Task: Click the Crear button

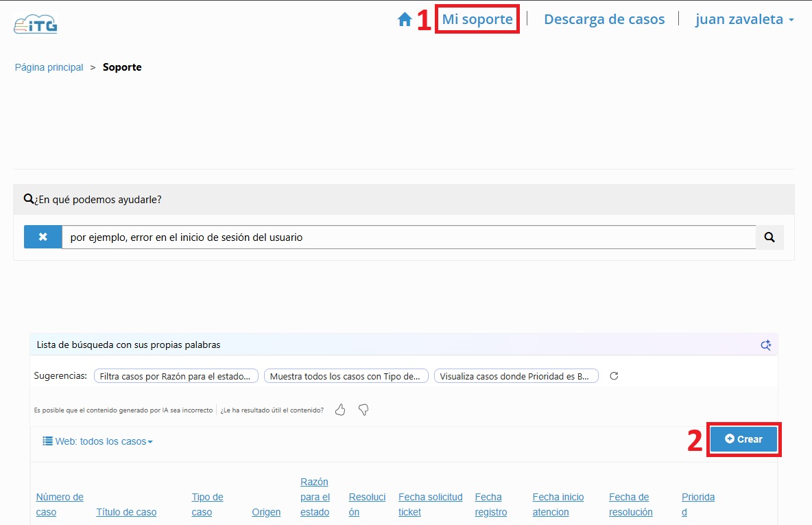Action: [x=743, y=439]
